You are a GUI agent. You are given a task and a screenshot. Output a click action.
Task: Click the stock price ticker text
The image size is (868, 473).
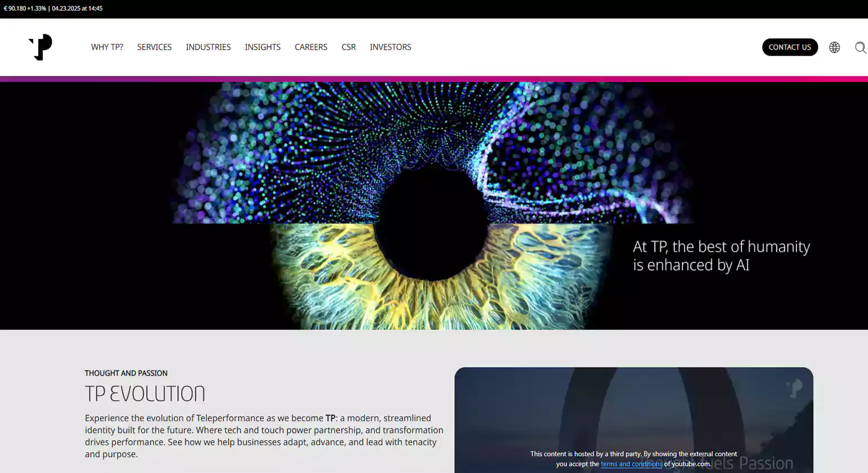point(53,8)
